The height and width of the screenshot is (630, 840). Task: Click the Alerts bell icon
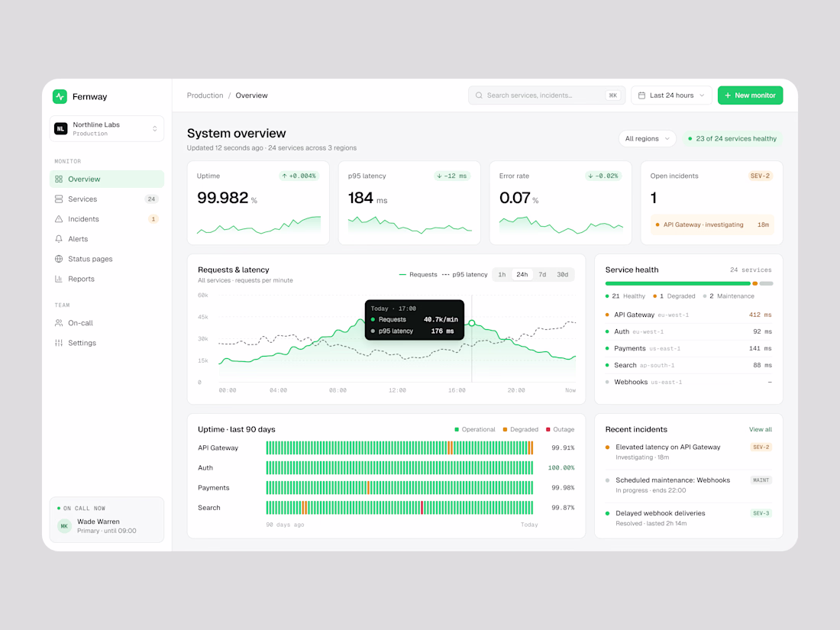(x=59, y=239)
